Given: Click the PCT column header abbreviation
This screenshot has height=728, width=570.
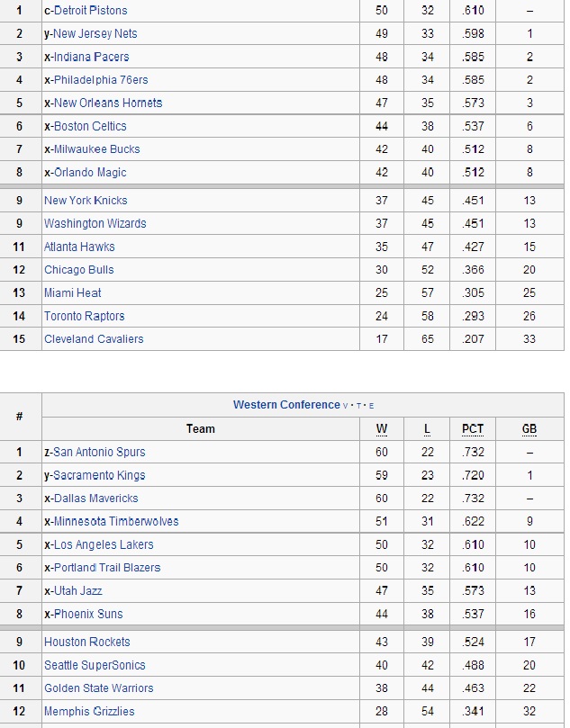Looking at the screenshot, I should point(473,429).
